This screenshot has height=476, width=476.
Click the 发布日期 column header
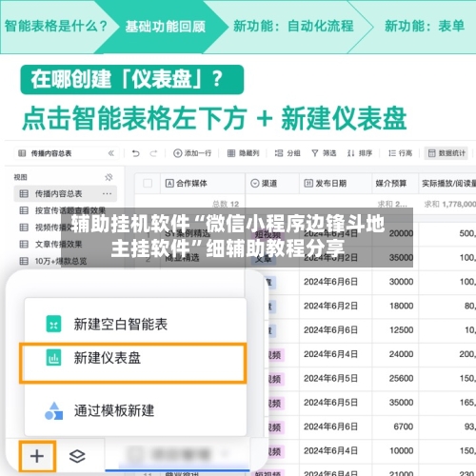(335, 184)
